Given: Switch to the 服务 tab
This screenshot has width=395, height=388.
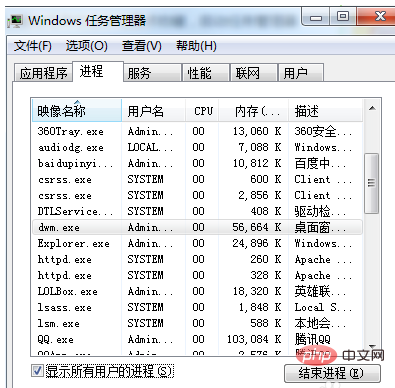Looking at the screenshot, I should (x=153, y=73).
